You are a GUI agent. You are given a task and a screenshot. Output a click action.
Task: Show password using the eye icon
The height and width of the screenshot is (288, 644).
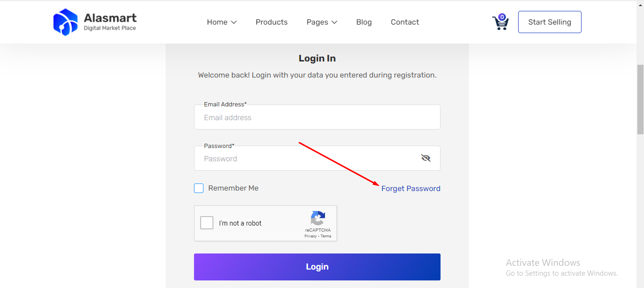426,158
